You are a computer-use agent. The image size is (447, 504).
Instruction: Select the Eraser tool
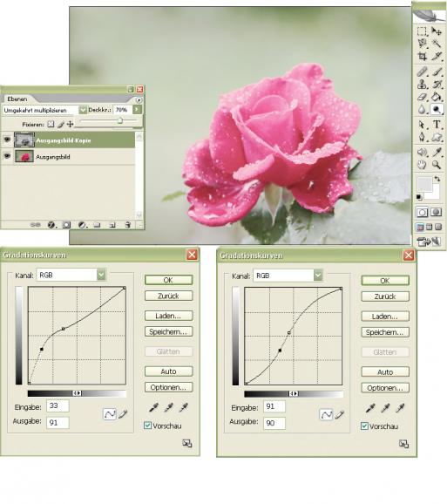pyautogui.click(x=422, y=97)
